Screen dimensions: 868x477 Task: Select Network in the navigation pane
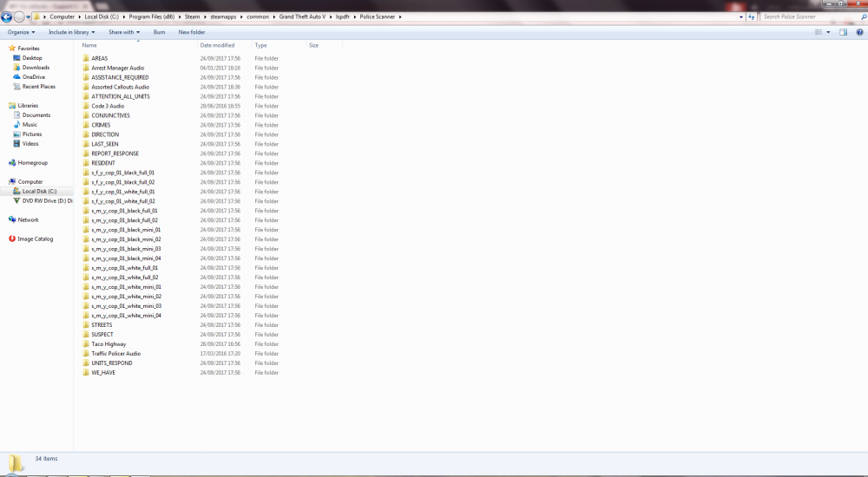click(x=29, y=219)
